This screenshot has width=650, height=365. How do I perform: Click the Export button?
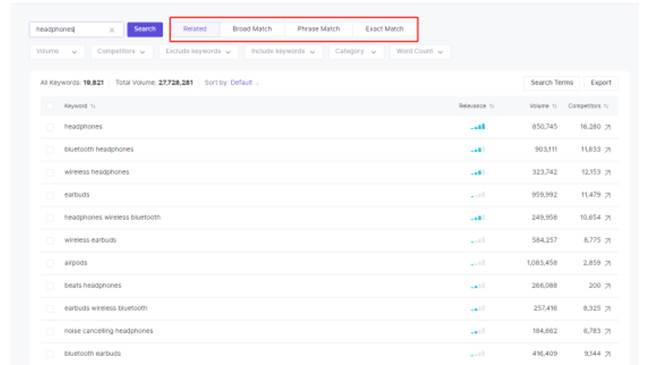(x=601, y=83)
